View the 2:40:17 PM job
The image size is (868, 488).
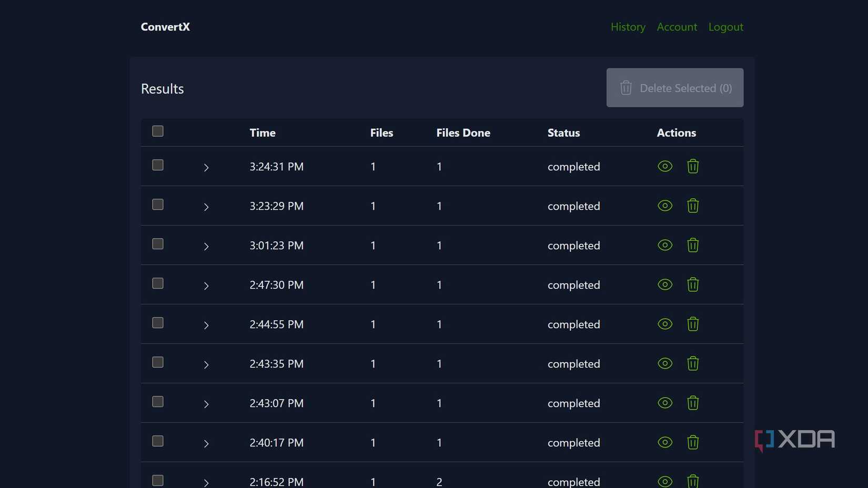[665, 442]
